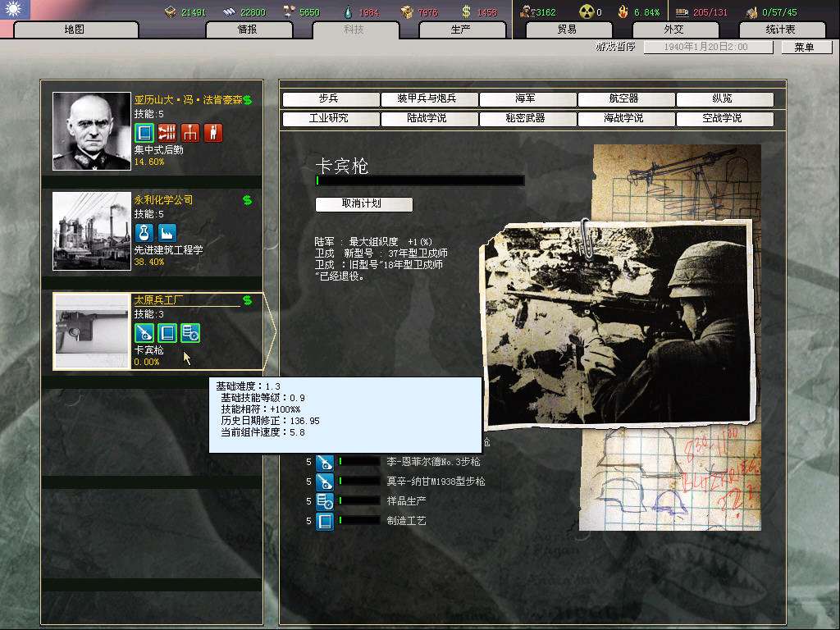
Task: Select the 科技 technology tab
Action: (354, 30)
